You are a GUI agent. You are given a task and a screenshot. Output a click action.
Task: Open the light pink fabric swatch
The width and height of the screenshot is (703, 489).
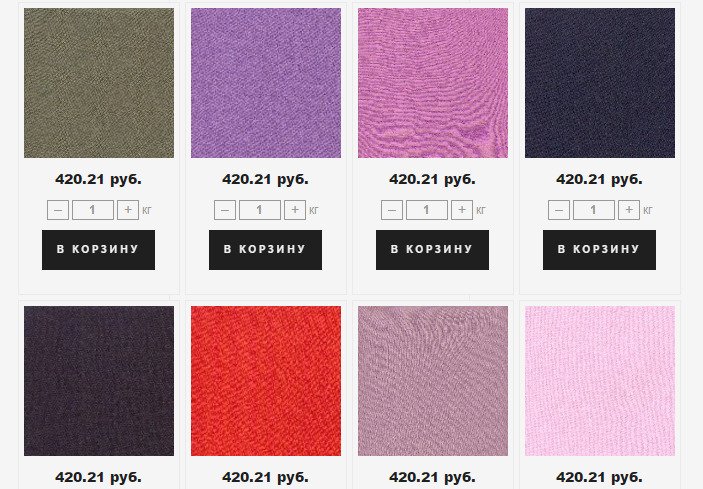point(600,381)
